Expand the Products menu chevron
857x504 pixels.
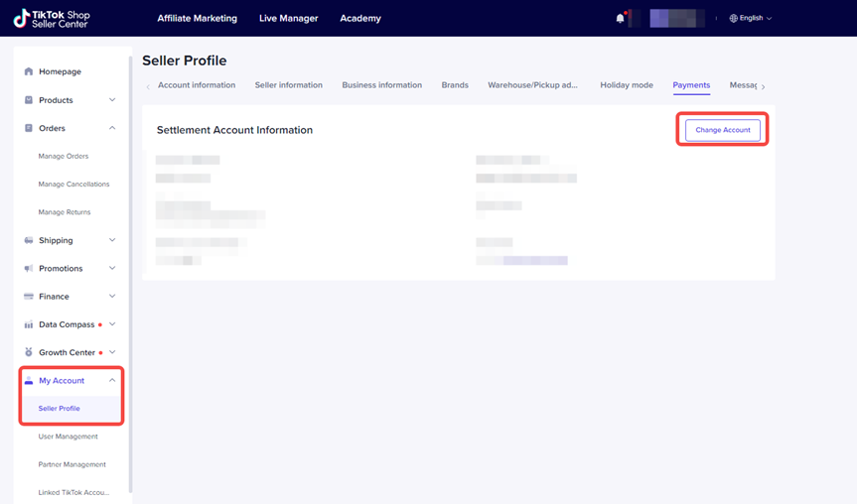coord(112,100)
